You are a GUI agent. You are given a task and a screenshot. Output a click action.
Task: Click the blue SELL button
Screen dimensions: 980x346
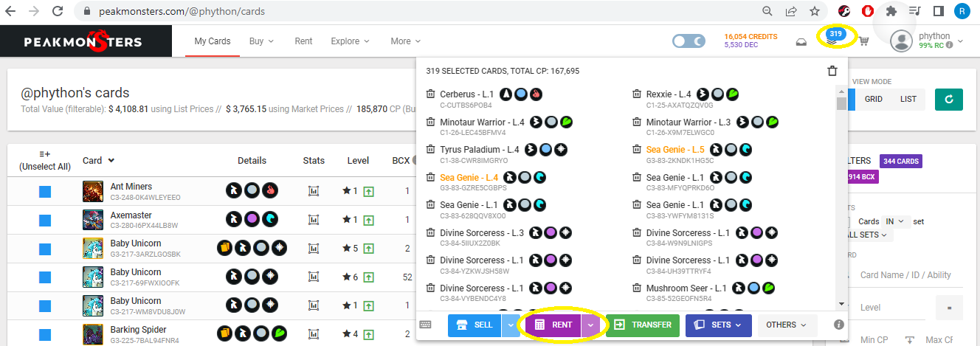[475, 325]
